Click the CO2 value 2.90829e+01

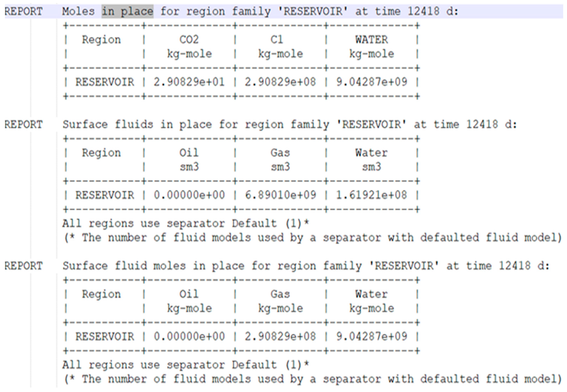[189, 82]
